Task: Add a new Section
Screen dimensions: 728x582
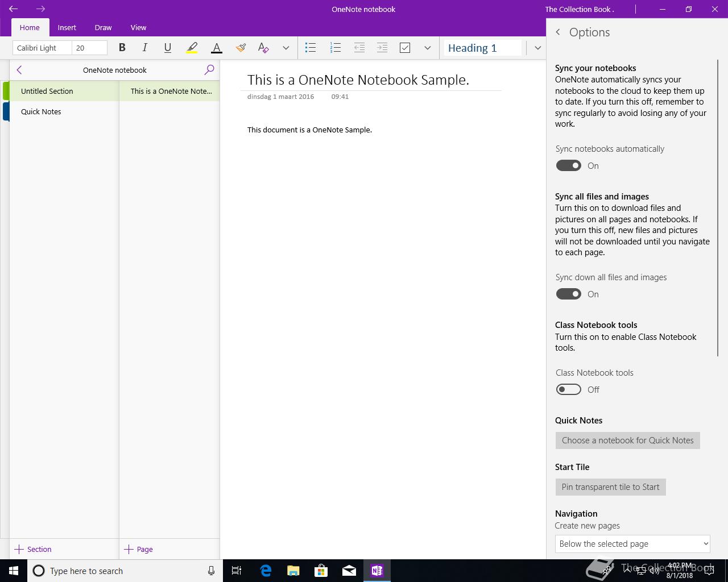Action: pos(33,549)
